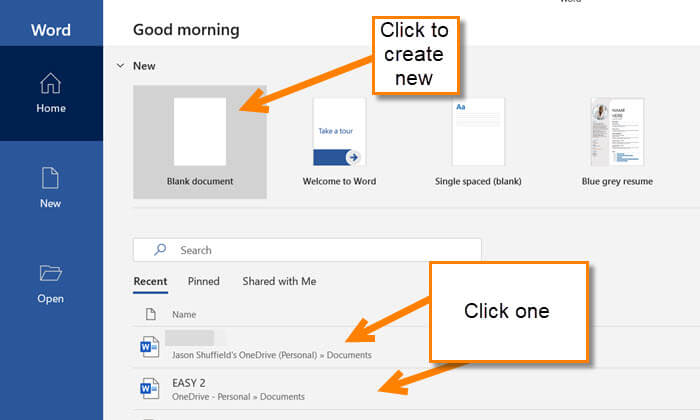Open the Welcome to Word tour template
700x420 pixels.
[x=339, y=142]
